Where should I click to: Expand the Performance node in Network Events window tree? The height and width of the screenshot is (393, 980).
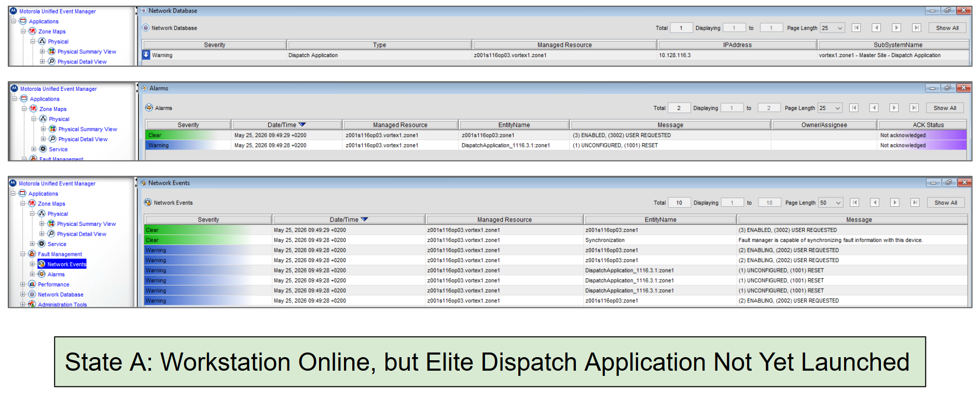coord(22,284)
